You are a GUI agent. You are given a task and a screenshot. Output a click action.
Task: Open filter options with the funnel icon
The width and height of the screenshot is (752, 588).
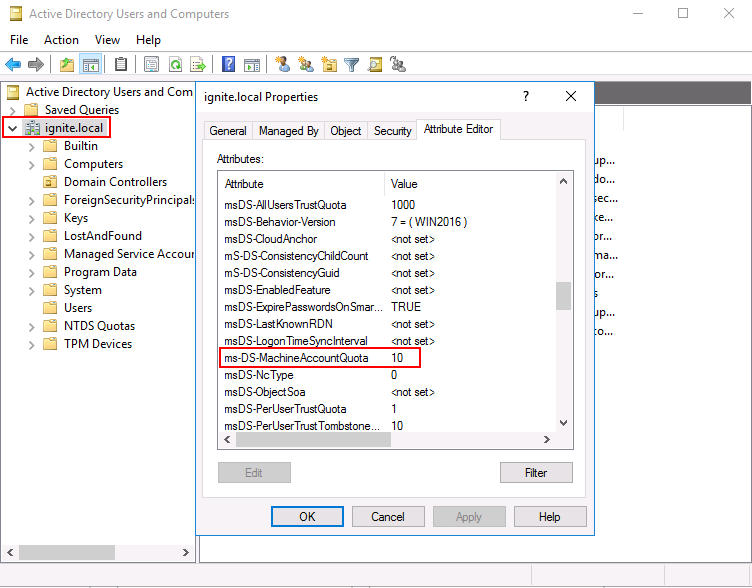(x=352, y=64)
